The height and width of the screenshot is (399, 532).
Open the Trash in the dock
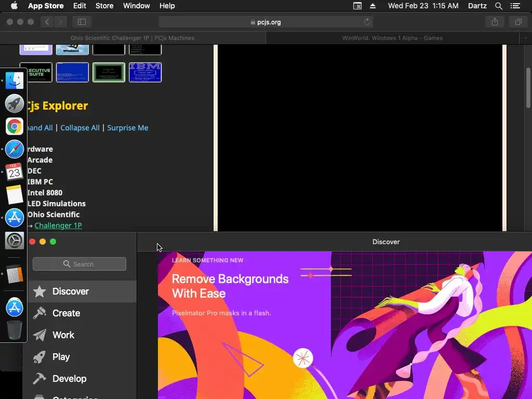[14, 330]
